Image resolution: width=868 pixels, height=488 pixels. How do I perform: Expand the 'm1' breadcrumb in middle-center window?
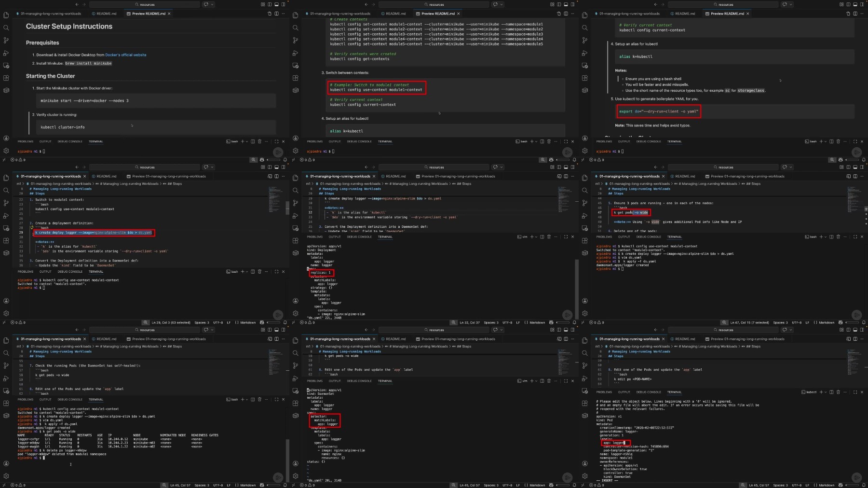tap(308, 183)
